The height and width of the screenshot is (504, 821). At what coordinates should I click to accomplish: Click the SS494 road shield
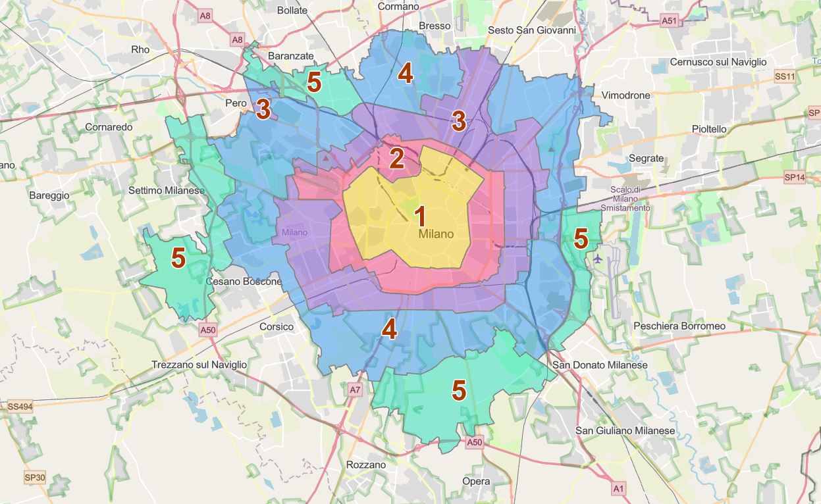pyautogui.click(x=20, y=407)
